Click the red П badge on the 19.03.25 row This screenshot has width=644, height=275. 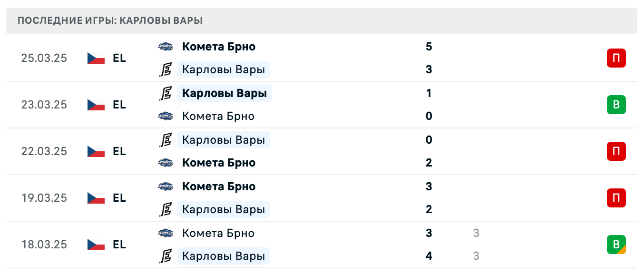pyautogui.click(x=616, y=198)
